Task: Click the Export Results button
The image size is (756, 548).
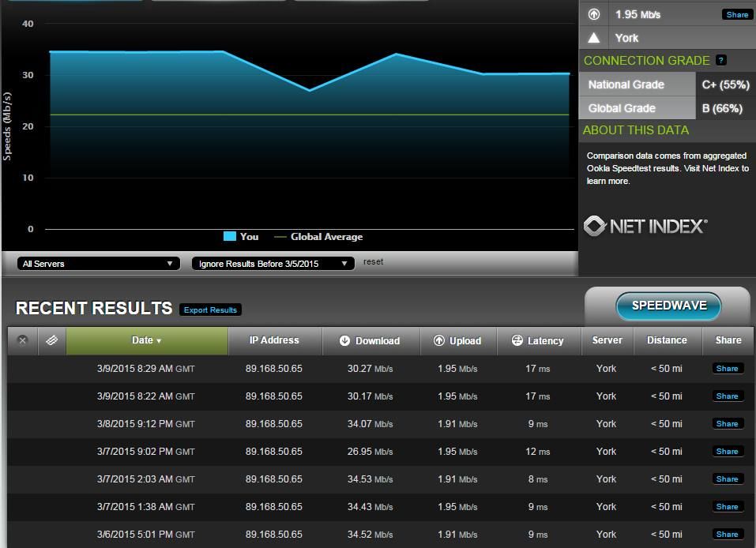Action: pos(210,310)
